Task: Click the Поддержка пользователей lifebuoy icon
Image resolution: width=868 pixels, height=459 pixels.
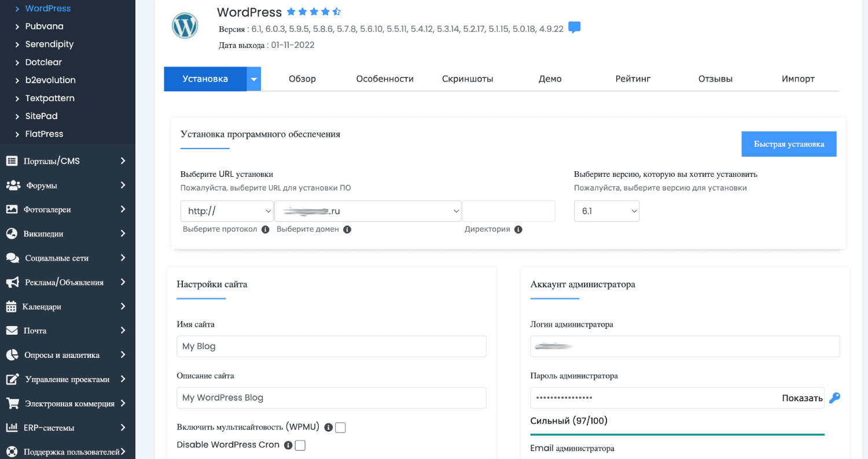Action: pyautogui.click(x=12, y=451)
